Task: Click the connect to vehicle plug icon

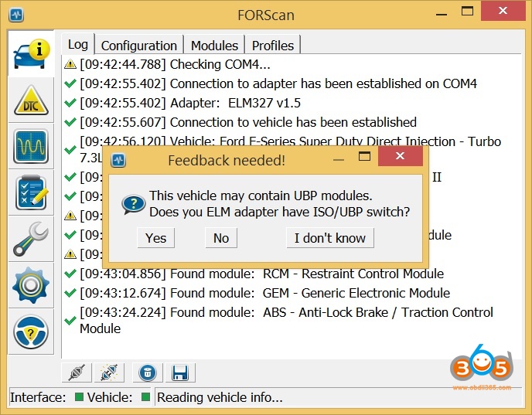Action: [x=77, y=372]
